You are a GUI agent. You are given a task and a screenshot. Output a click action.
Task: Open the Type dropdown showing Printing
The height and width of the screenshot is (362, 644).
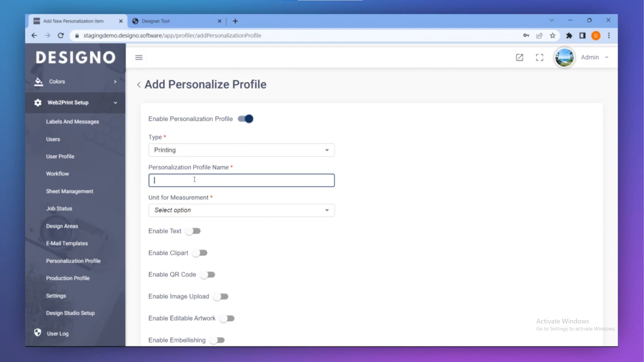pos(241,150)
